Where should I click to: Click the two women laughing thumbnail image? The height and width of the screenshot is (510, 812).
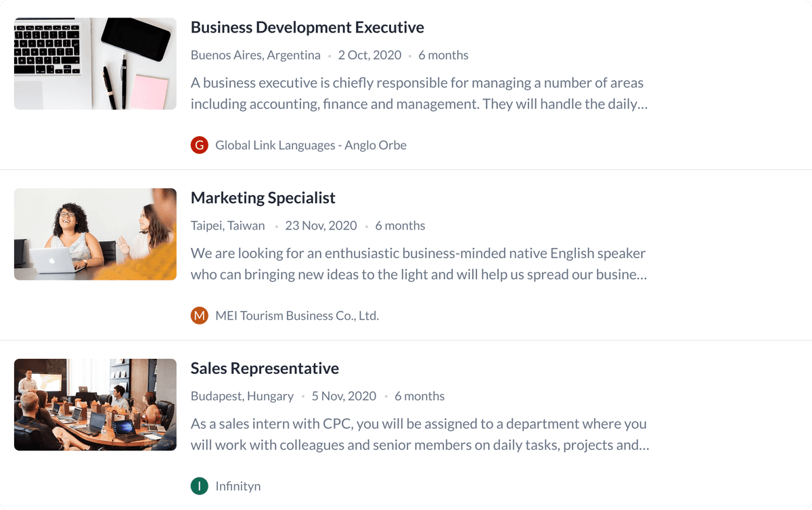pos(95,234)
